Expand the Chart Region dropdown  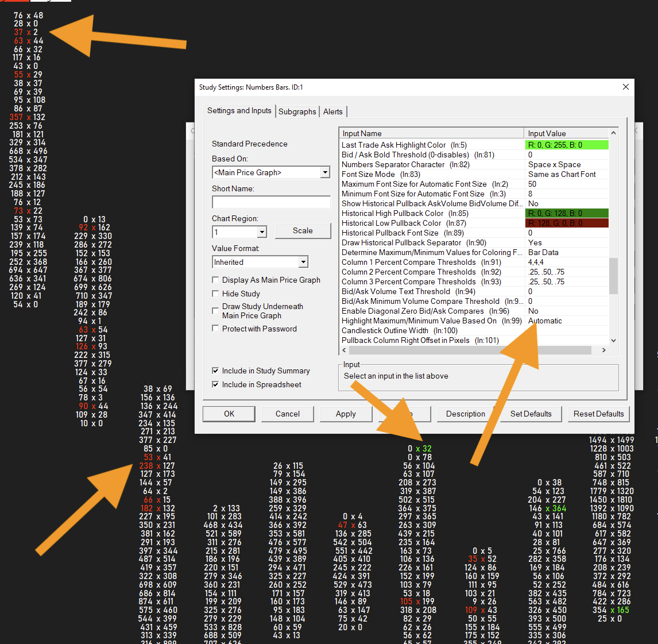tap(262, 232)
